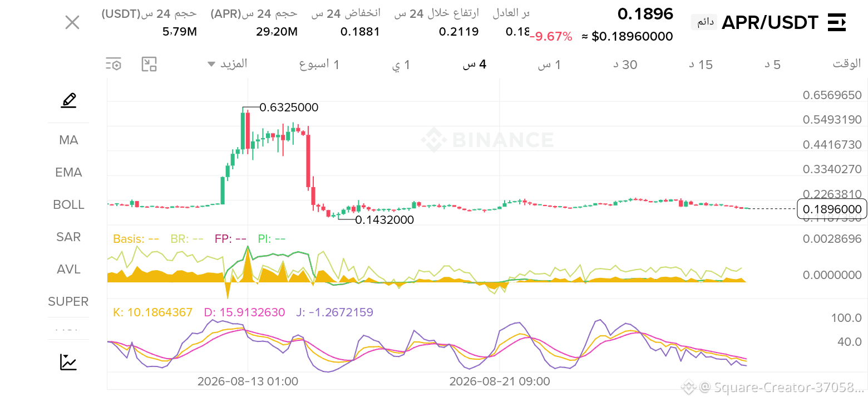Image resolution: width=868 pixels, height=401 pixels.
Task: Open the menu icon beside APR/USDT
Action: coord(837,23)
